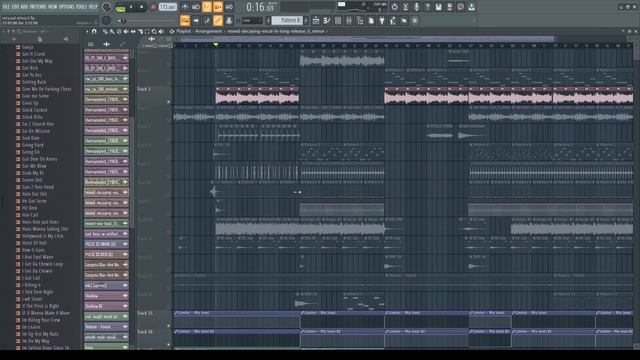
Task: Open the OPTIONS menu
Action: coord(67,7)
